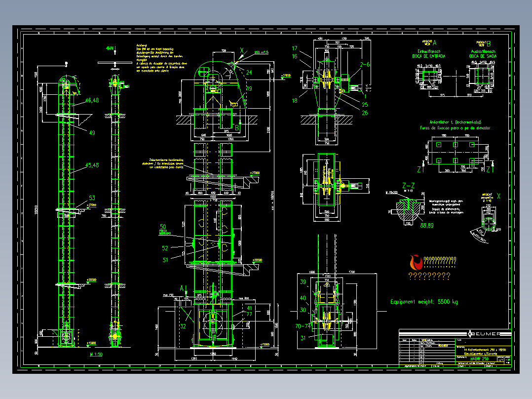Select part callout '30'
The image size is (532, 399).
(303, 310)
